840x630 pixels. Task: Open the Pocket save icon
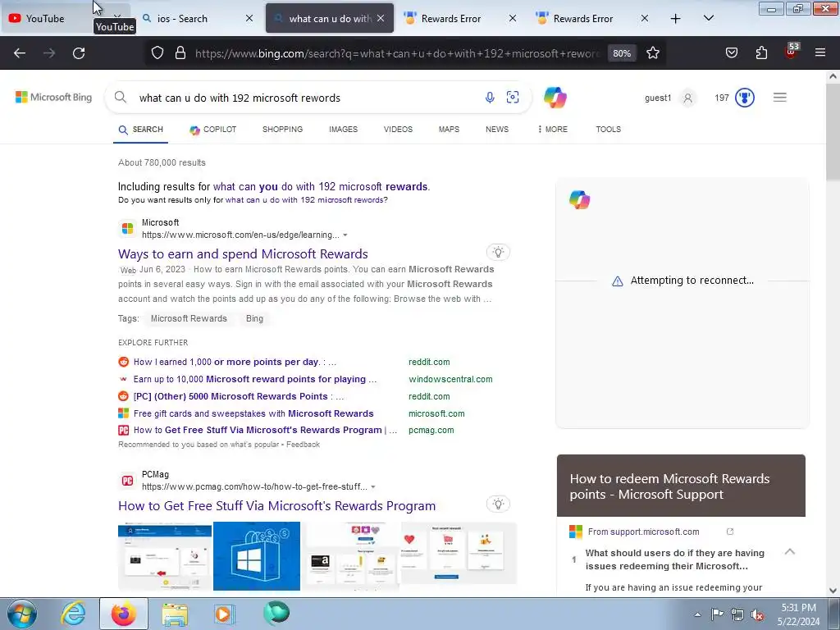[731, 52]
